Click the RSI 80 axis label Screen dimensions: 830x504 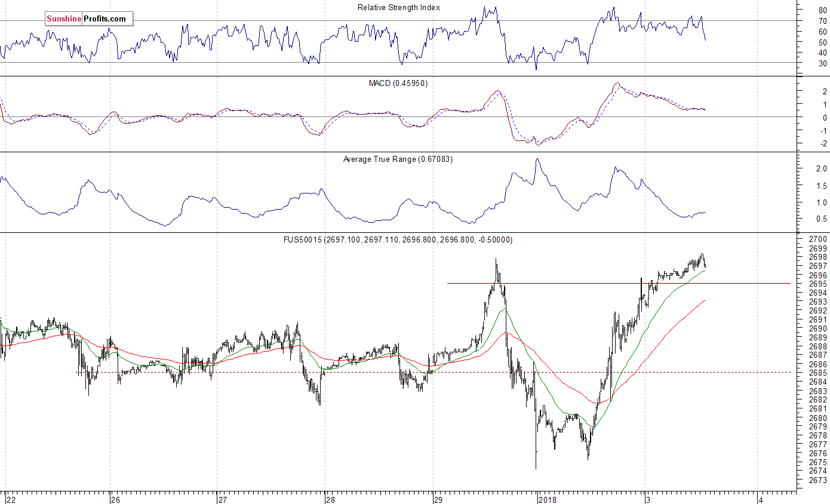tap(822, 10)
